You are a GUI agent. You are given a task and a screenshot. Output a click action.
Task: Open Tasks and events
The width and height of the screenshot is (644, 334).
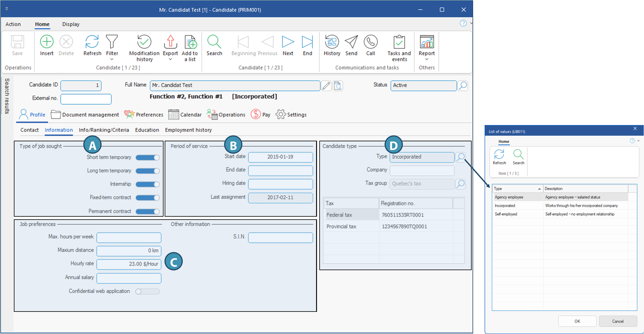click(399, 42)
